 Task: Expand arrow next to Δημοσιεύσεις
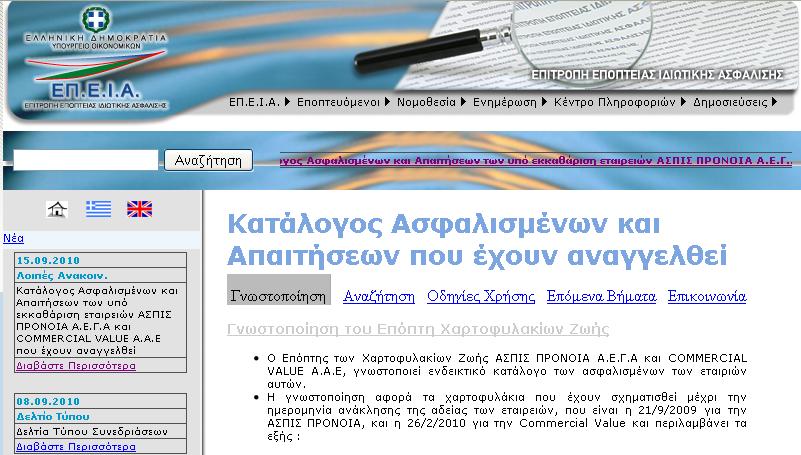coord(774,102)
